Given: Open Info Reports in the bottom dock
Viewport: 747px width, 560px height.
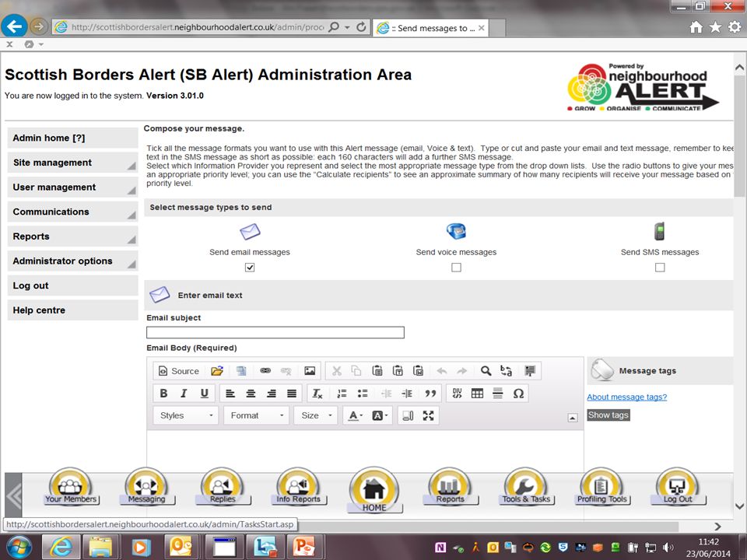Looking at the screenshot, I should pos(298,487).
